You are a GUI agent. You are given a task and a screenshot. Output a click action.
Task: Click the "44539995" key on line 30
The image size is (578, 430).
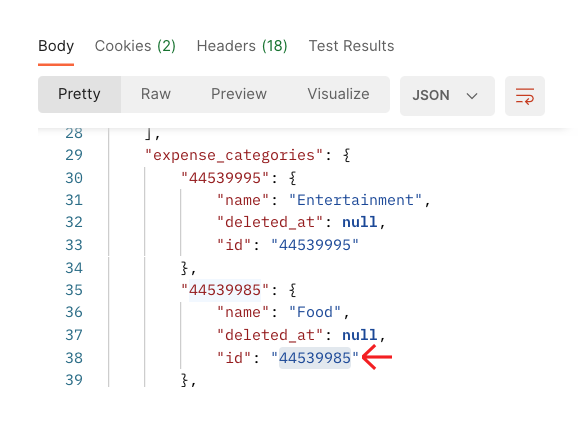tap(225, 178)
